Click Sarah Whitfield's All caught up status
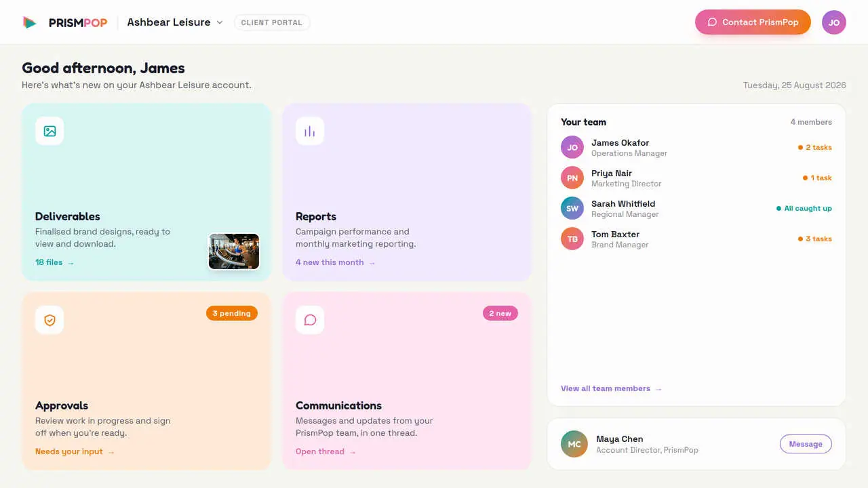 coord(804,208)
